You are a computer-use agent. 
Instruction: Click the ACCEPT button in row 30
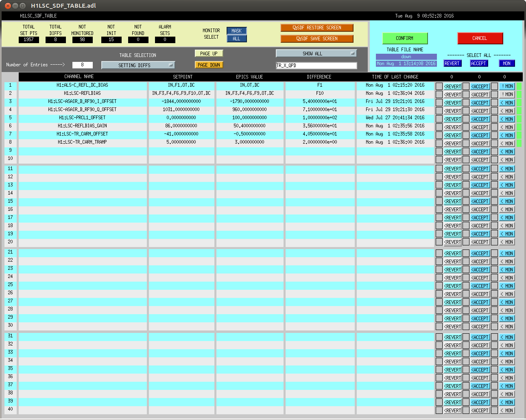[x=480, y=327]
